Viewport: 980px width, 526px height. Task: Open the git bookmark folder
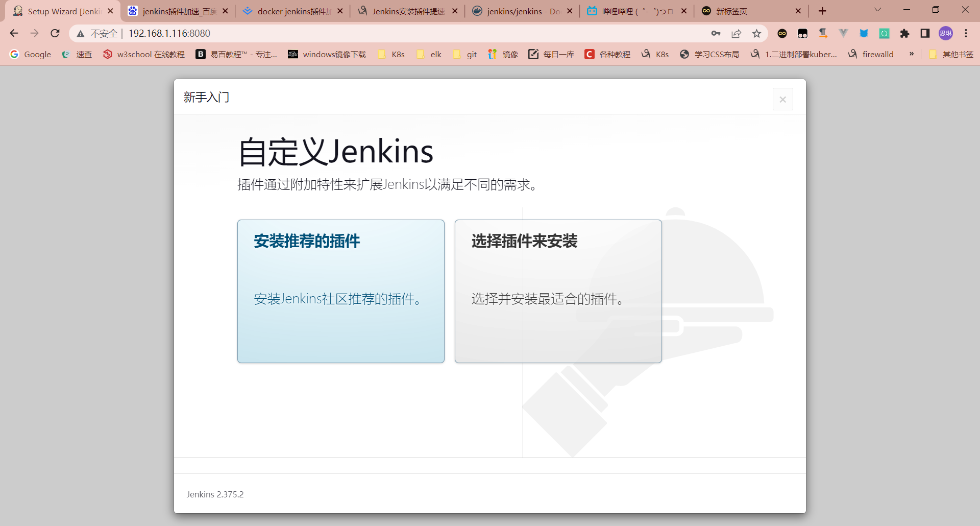[x=465, y=54]
